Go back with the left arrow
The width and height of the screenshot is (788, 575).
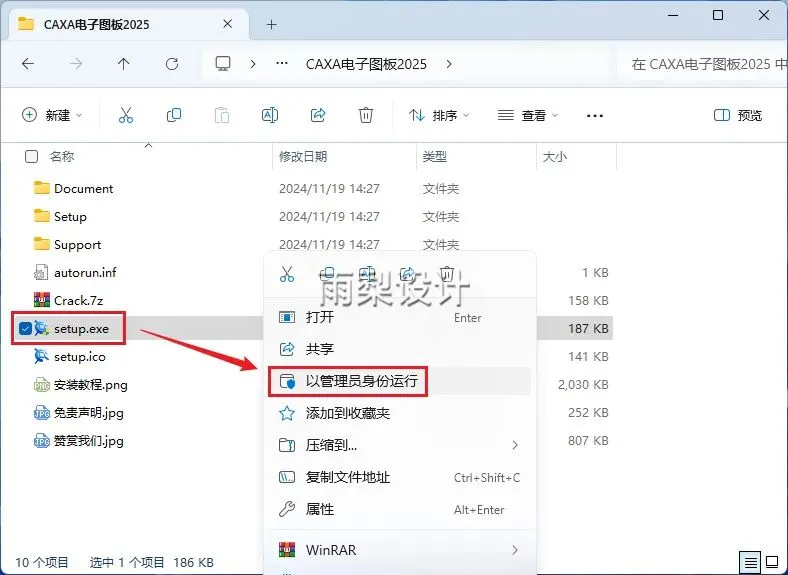28,64
